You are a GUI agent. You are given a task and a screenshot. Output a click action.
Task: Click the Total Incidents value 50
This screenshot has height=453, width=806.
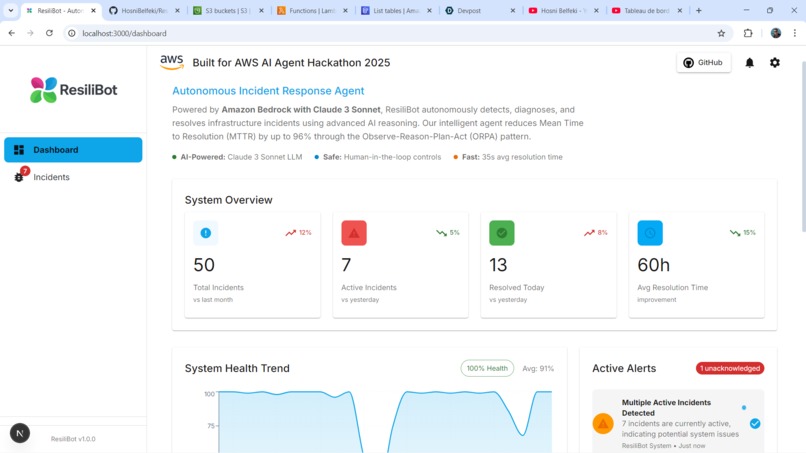pos(204,265)
